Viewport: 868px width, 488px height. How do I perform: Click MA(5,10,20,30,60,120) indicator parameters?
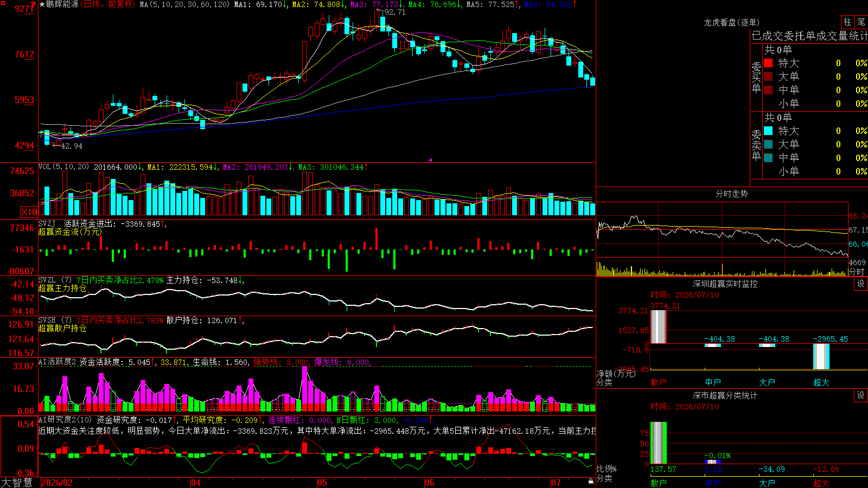[x=186, y=4]
